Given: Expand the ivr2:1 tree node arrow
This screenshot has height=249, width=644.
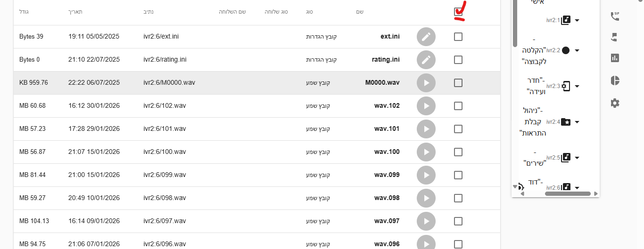Looking at the screenshot, I should pos(577,20).
